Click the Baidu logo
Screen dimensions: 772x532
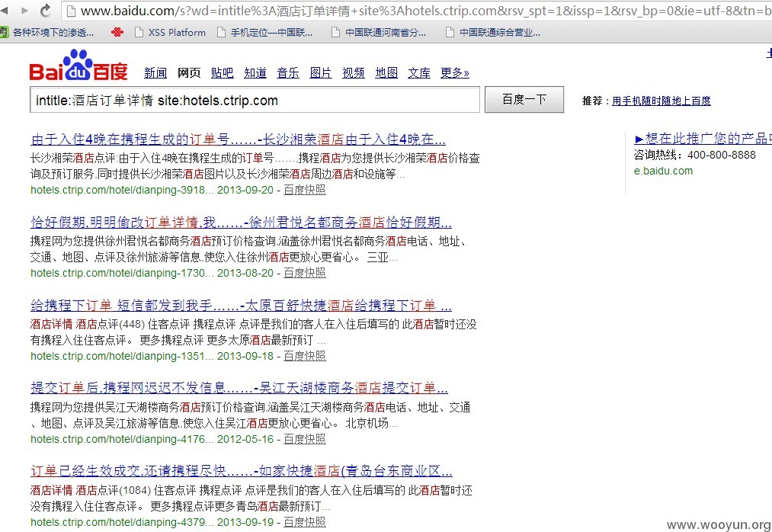(x=78, y=66)
